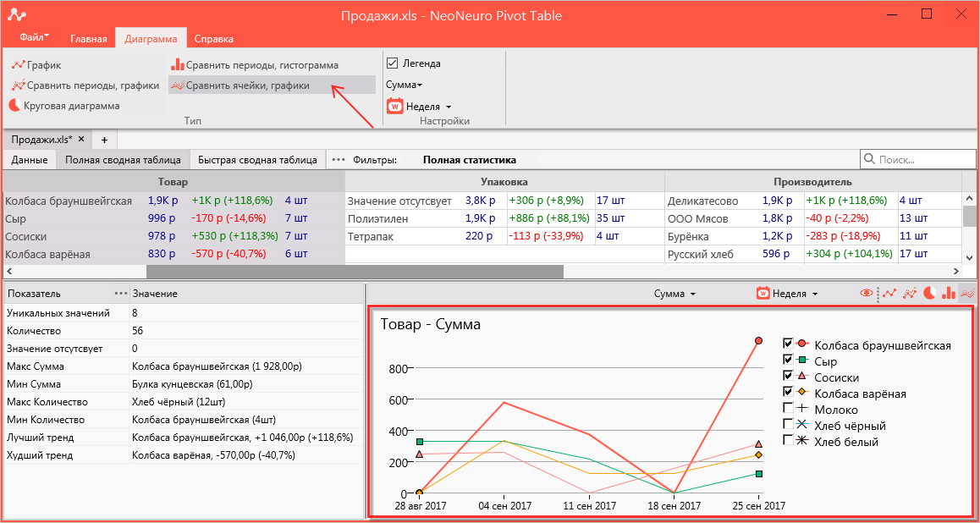Select the Сосиски row in Товар table
This screenshot has width=980, height=523.
click(x=173, y=237)
